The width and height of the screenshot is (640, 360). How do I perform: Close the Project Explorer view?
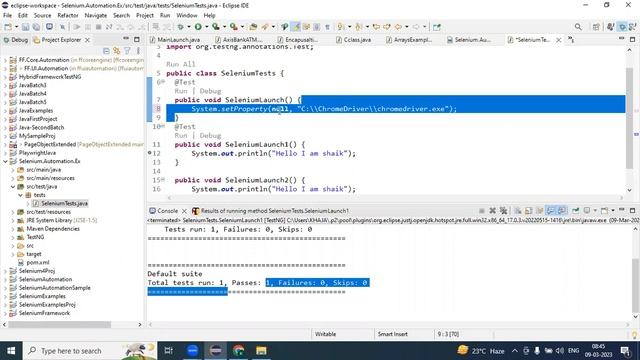pyautogui.click(x=87, y=40)
